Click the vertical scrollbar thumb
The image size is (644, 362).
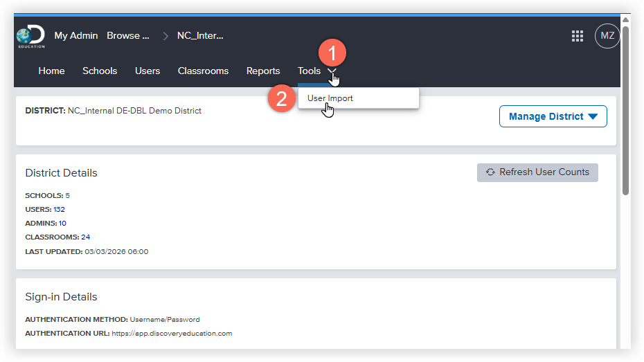coord(625,111)
